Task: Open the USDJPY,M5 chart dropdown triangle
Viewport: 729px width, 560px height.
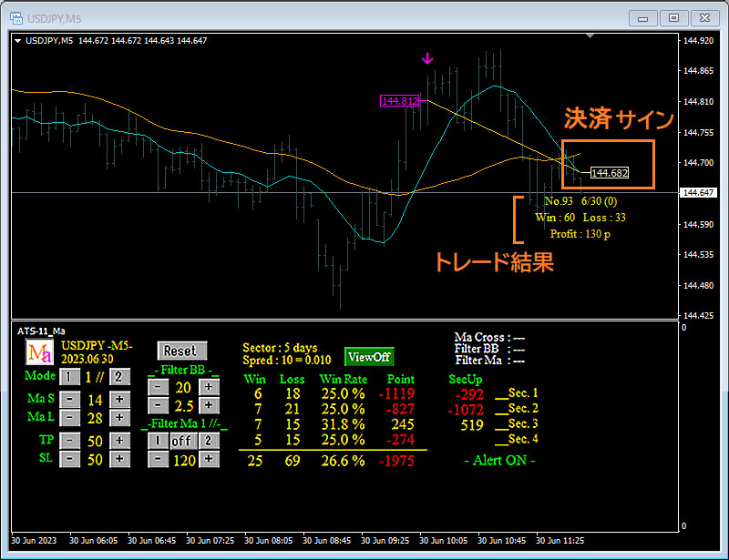Action: 18,41
